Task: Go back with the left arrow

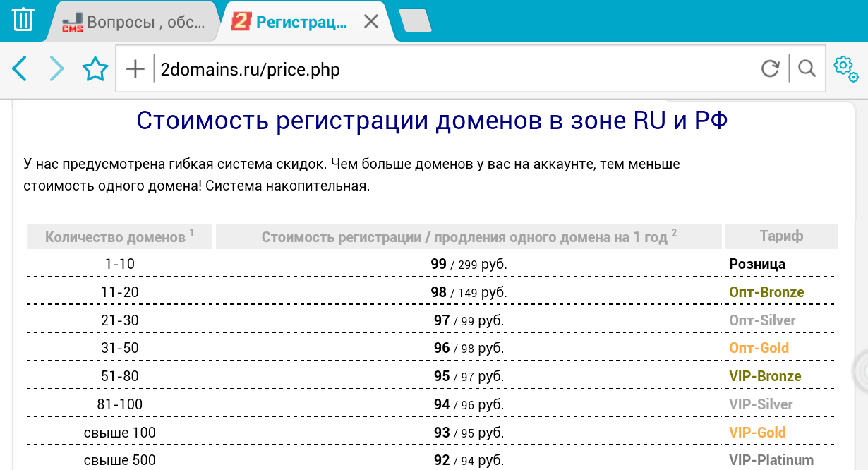Action: (20, 68)
